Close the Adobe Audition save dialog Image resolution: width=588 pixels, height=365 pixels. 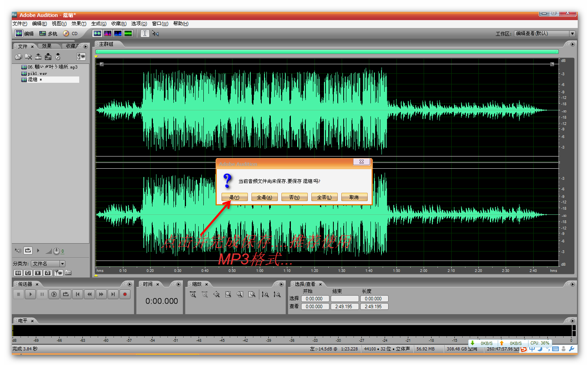pos(361,162)
